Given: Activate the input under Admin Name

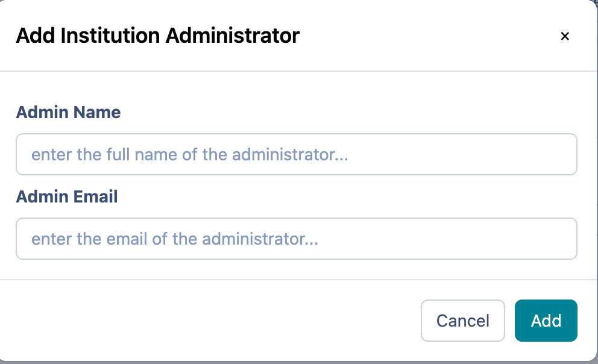Looking at the screenshot, I should 296,154.
